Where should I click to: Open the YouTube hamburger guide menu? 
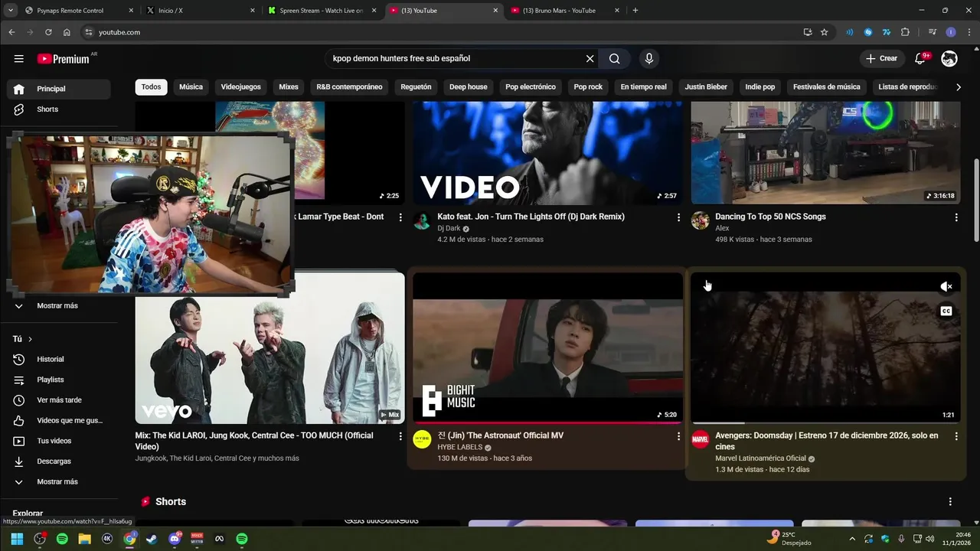pos(18,59)
